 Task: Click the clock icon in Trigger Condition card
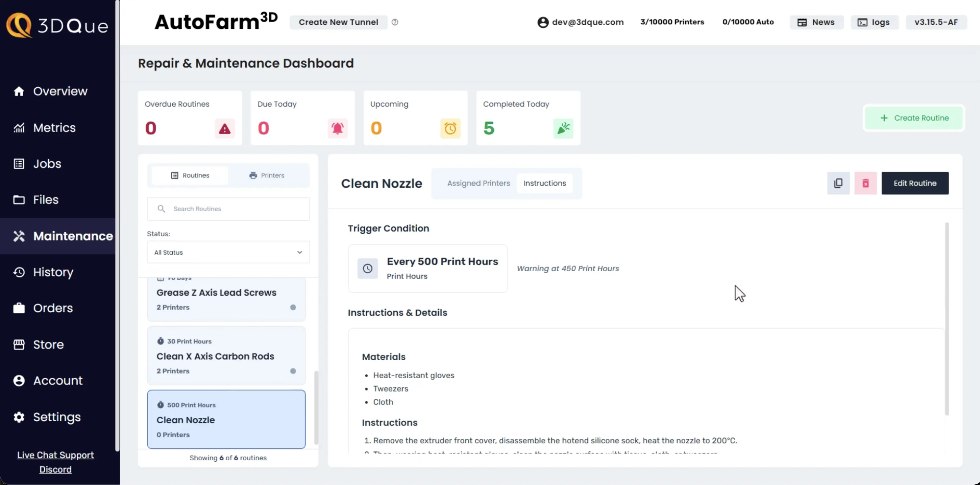pyautogui.click(x=367, y=269)
